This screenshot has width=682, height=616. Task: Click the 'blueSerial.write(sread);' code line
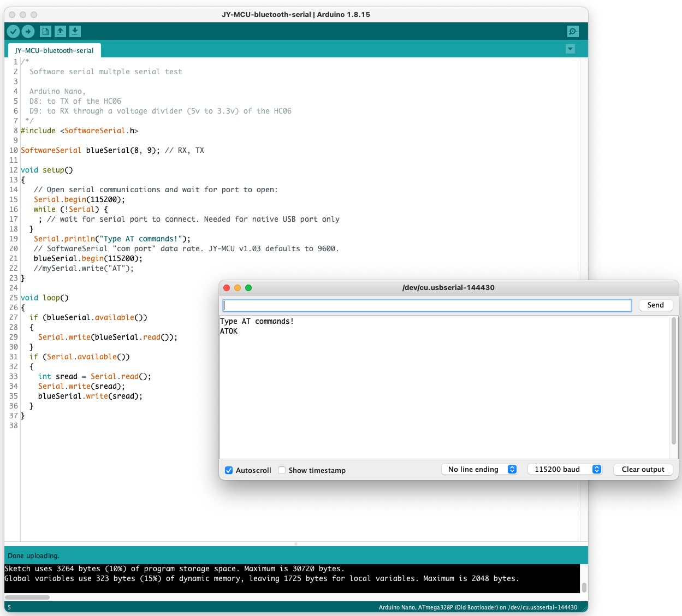tap(90, 396)
